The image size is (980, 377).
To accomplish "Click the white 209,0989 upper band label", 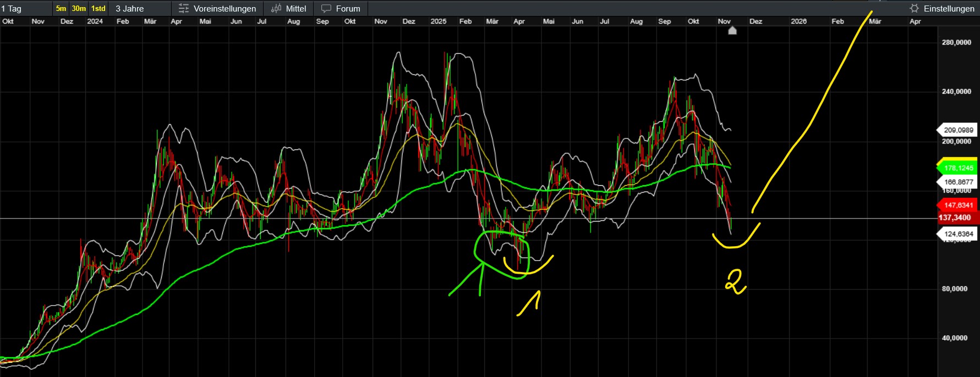I will pos(959,130).
